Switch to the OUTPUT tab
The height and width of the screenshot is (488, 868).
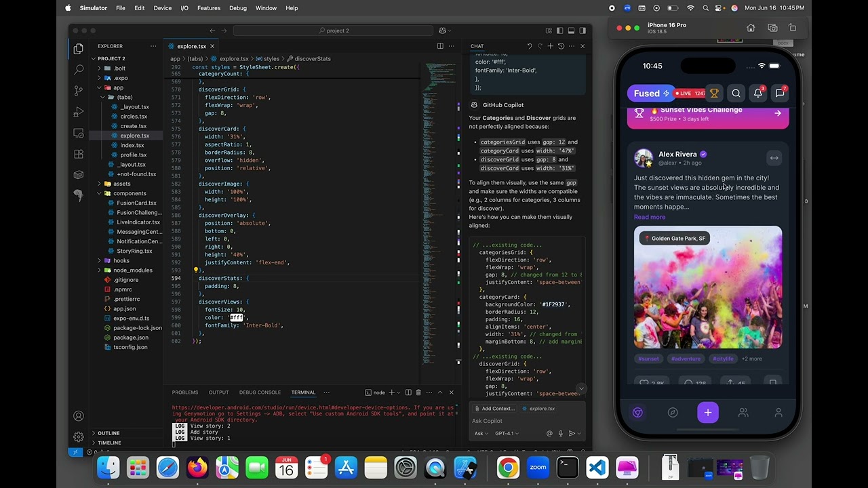(x=218, y=392)
